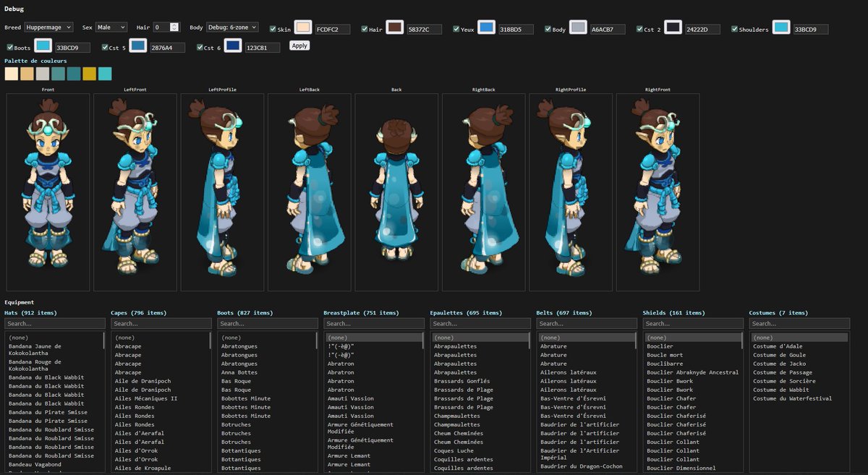The width and height of the screenshot is (868, 475).
Task: Select Coques Luche epaulettes
Action: 480,450
